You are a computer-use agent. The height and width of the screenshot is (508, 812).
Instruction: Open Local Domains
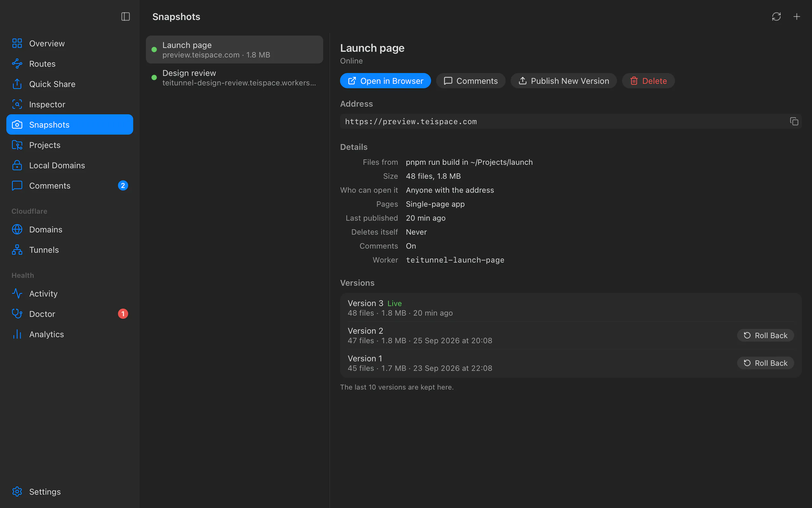[x=70, y=165]
